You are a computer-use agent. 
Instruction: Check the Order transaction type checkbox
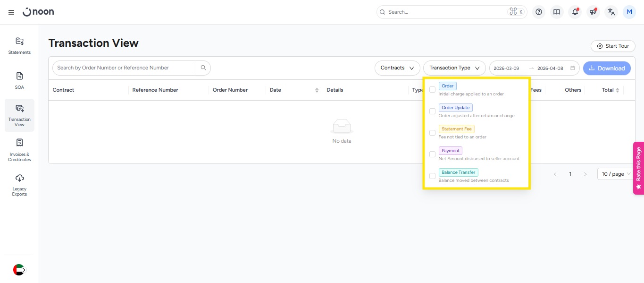point(432,90)
